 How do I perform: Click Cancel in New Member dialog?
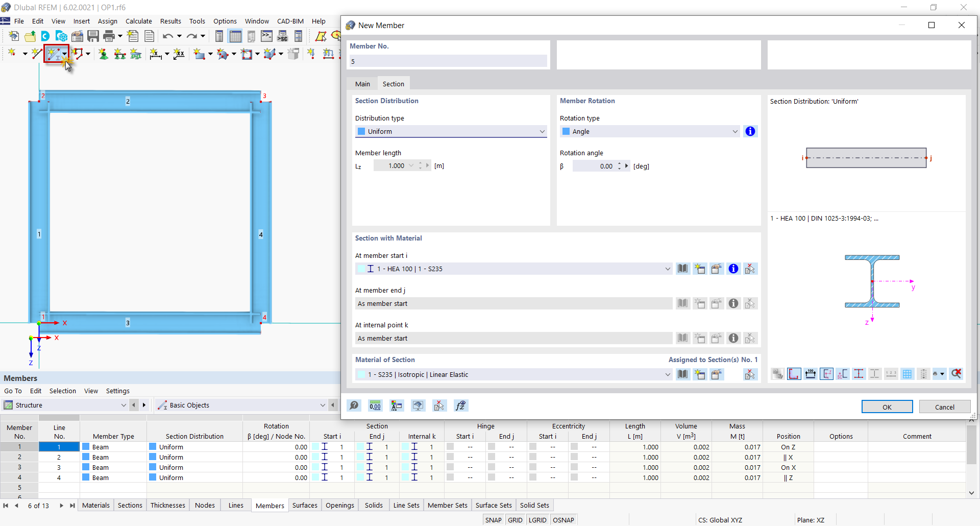pos(945,407)
